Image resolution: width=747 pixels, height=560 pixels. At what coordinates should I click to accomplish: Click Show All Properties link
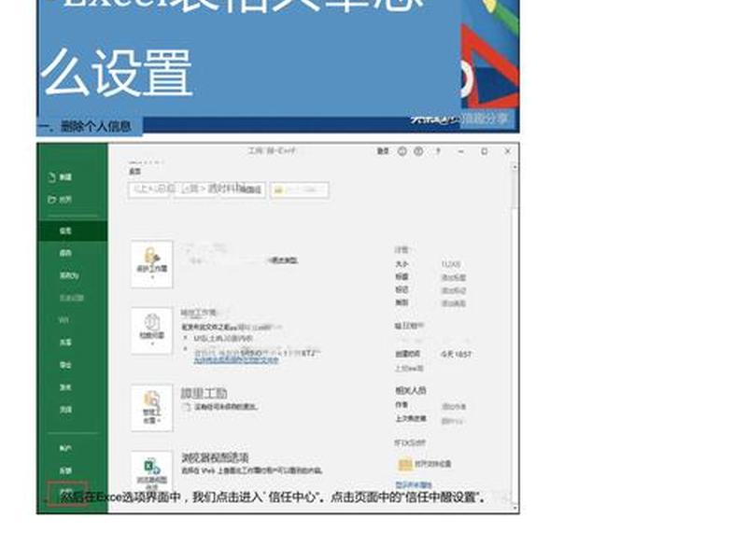[x=414, y=484]
